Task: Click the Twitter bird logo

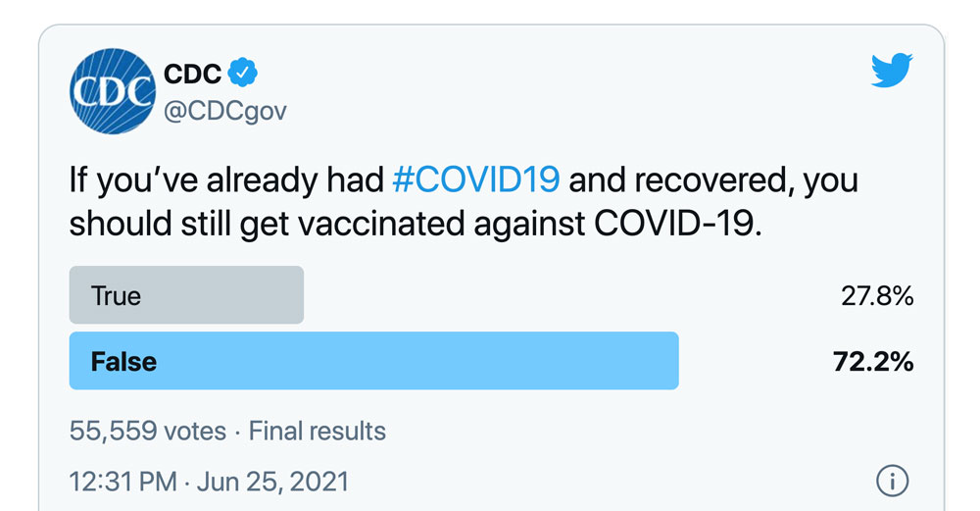Action: click(x=892, y=70)
